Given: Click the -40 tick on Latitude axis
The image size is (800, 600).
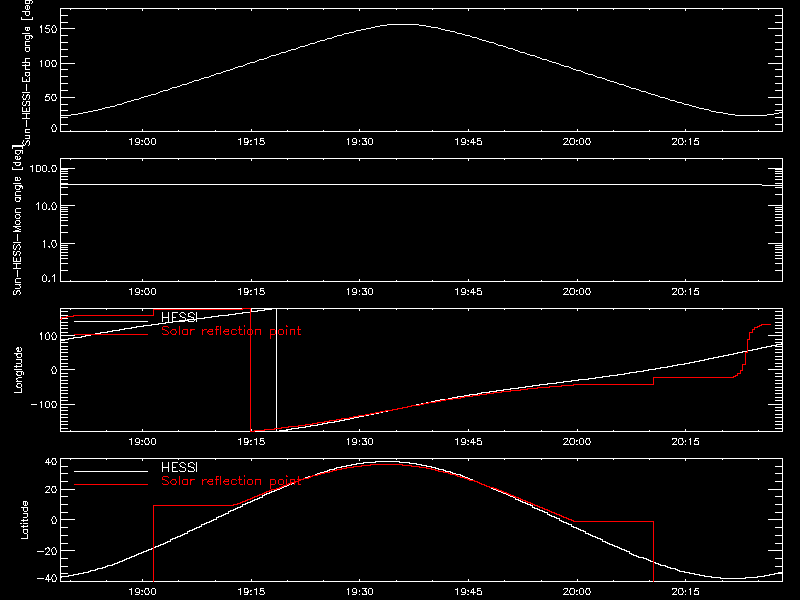Looking at the screenshot, I should coord(47,579).
